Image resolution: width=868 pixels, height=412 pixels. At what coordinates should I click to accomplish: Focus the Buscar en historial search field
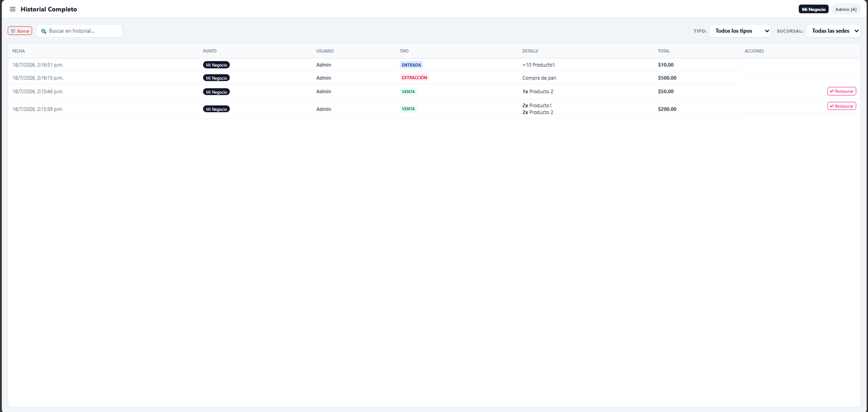79,31
